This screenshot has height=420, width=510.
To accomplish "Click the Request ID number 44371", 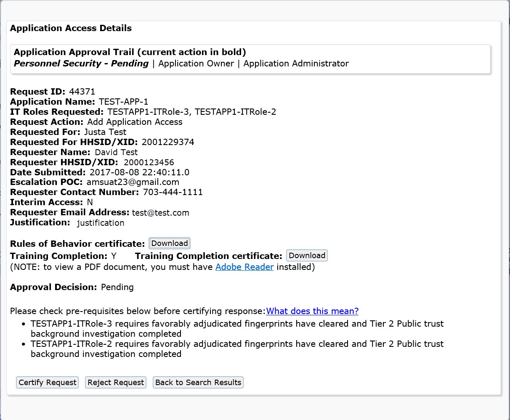I will tap(82, 92).
